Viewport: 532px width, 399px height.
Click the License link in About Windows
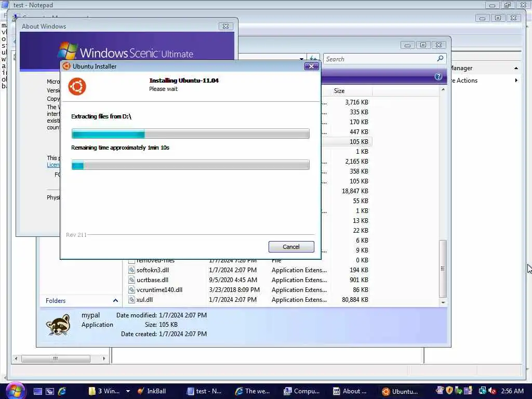pyautogui.click(x=54, y=165)
